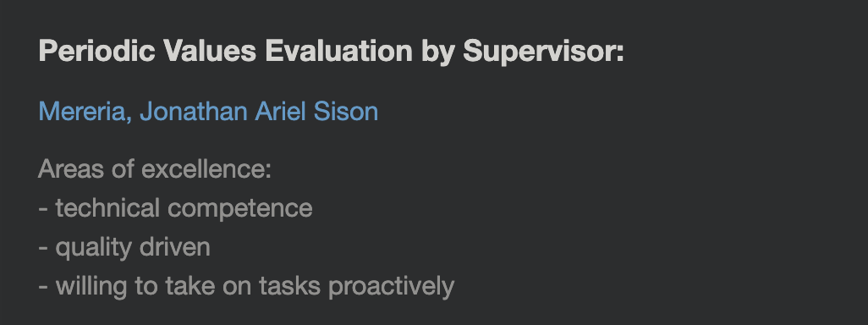868x325 pixels.
Task: Click the word 'competence' in the first bullet
Action: [x=239, y=209]
